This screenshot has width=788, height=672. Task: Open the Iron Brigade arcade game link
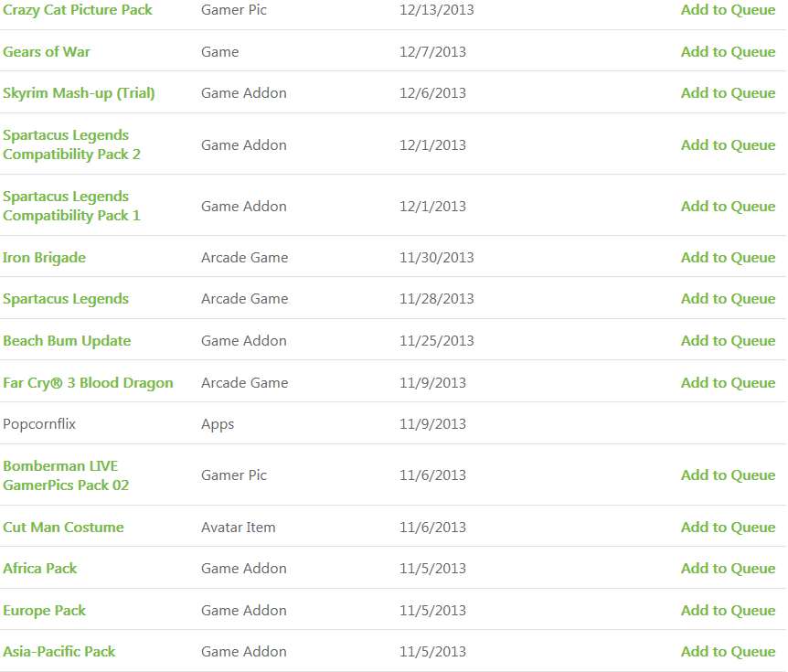(44, 258)
